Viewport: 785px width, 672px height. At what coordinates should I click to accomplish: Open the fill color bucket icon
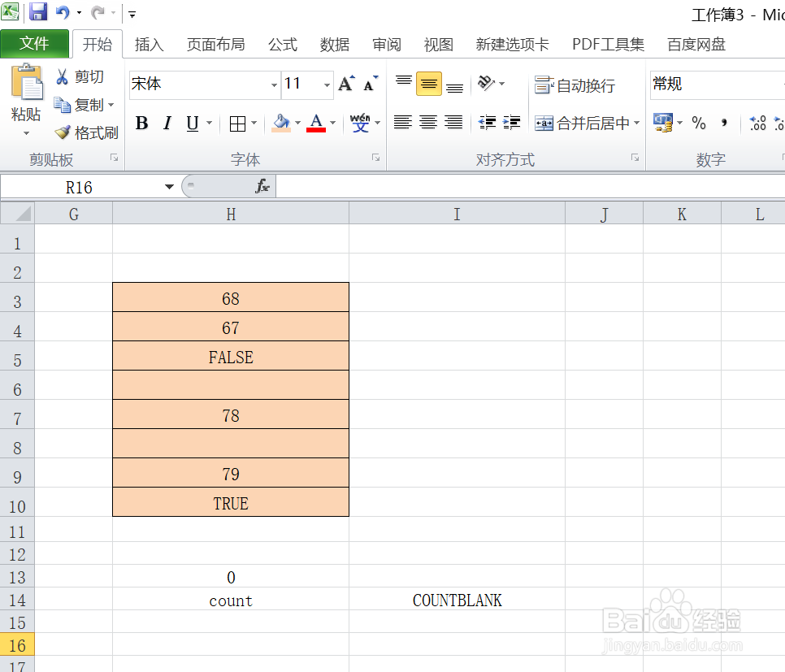pos(280,123)
